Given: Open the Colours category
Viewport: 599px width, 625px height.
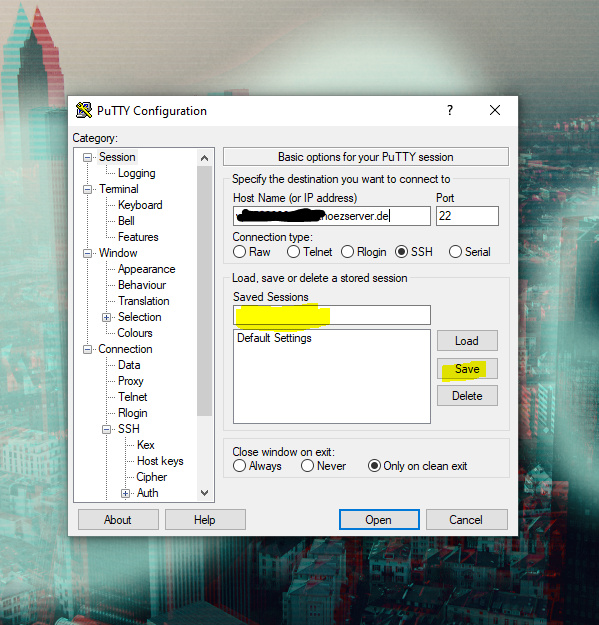Looking at the screenshot, I should pos(135,333).
